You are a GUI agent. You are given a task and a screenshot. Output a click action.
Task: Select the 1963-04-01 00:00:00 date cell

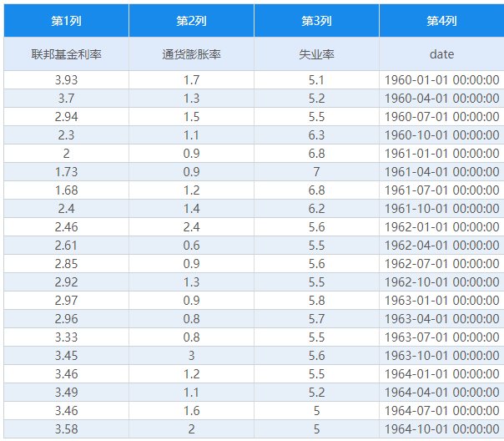[441, 318]
